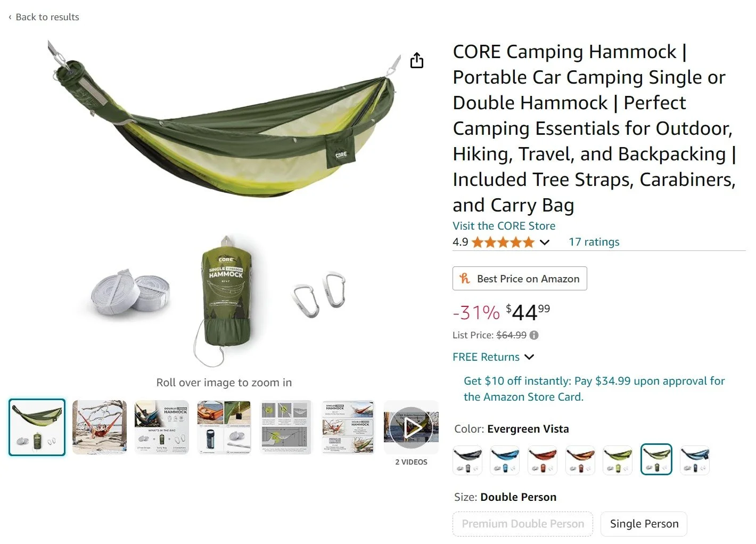Click the Honey Best Price icon

[465, 278]
